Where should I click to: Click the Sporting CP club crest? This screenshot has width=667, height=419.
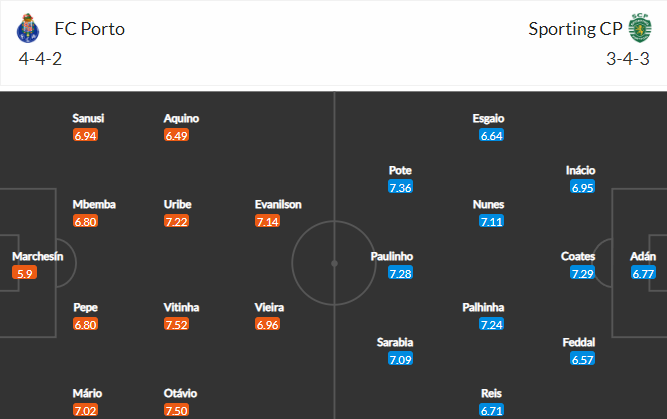coord(640,28)
